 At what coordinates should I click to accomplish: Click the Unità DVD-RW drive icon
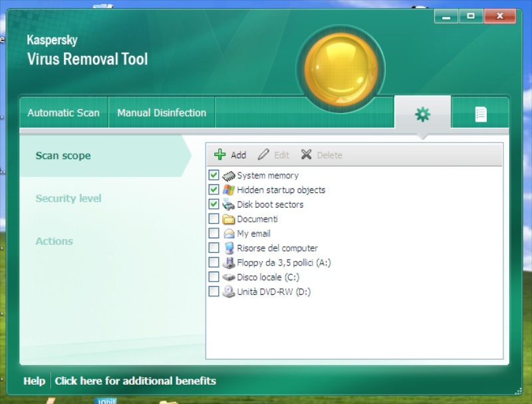(x=229, y=292)
